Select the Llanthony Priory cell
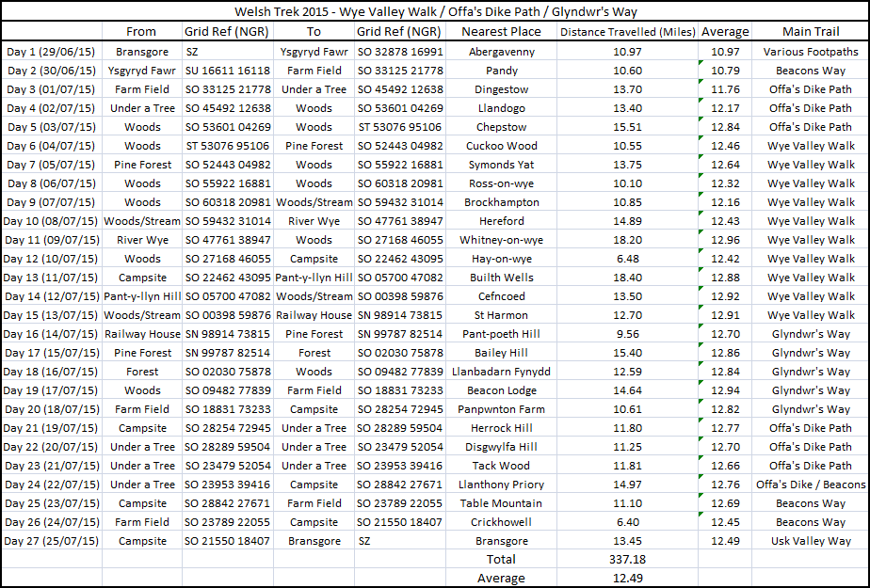The image size is (870, 588). pyautogui.click(x=502, y=485)
